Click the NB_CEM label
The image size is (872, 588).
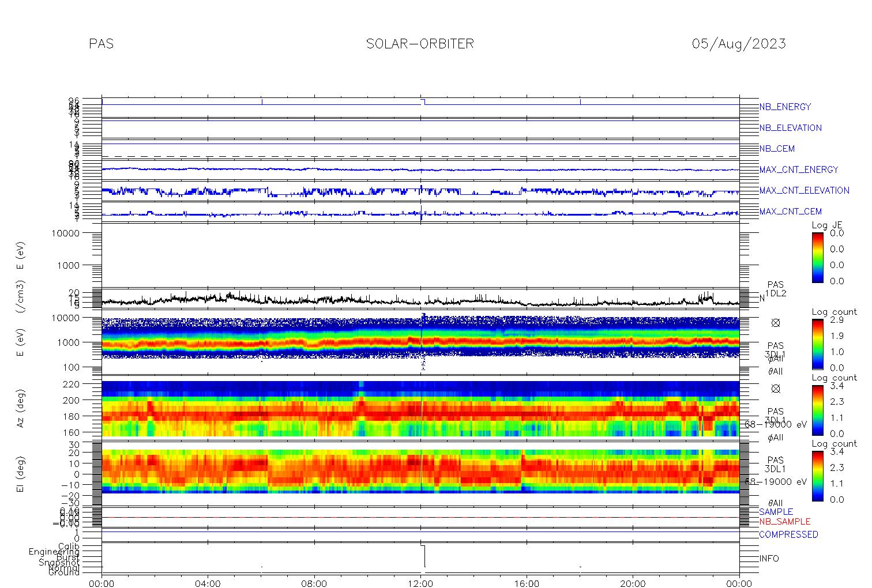coord(777,149)
